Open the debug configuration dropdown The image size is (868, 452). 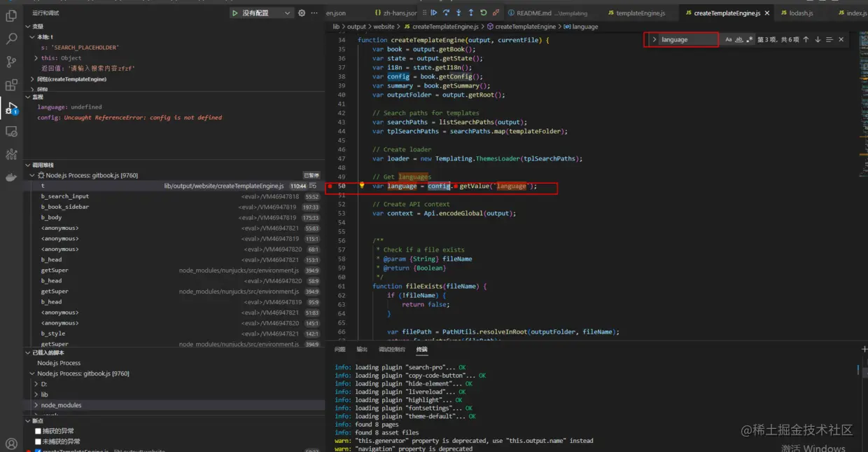coord(287,13)
